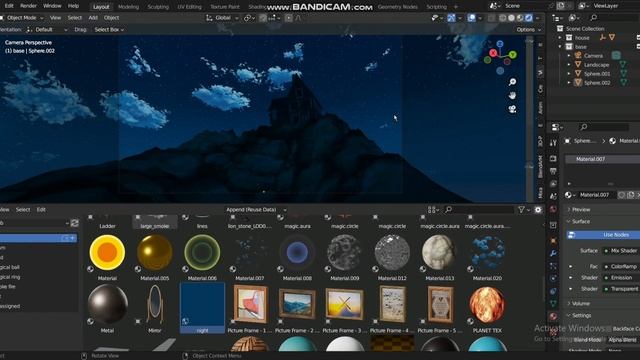
Task: Open the viewport zoom tool icon
Action: (512, 82)
